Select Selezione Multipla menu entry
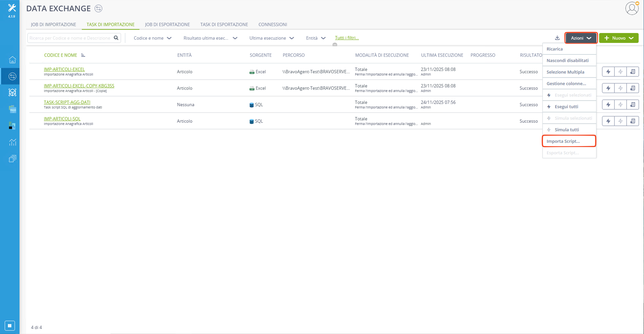The image size is (644, 334). [569, 72]
